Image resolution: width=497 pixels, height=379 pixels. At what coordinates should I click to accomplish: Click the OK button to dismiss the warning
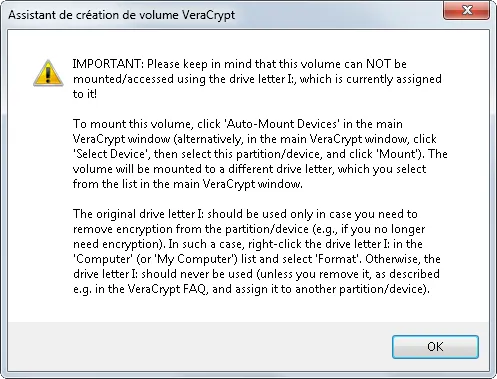click(435, 347)
